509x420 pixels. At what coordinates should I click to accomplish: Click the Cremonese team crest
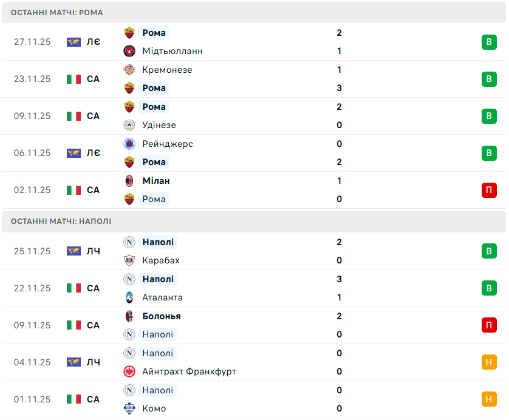[x=129, y=70]
